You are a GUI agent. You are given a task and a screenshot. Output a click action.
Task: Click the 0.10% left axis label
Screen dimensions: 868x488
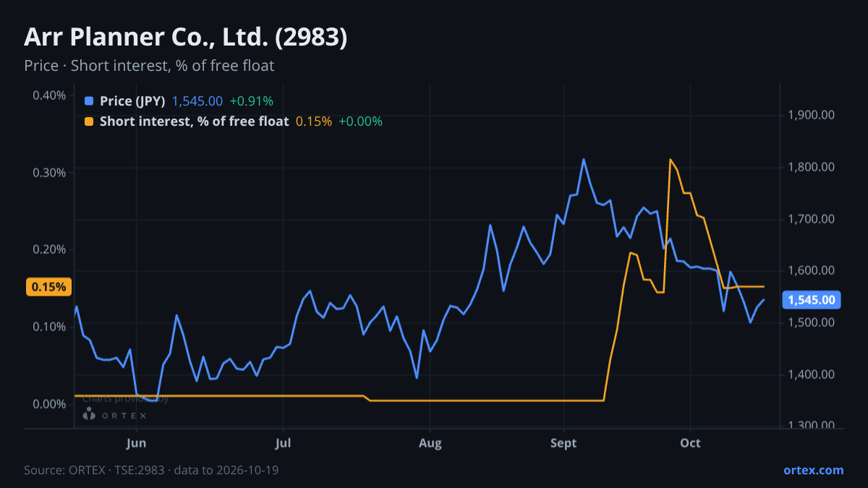point(49,327)
